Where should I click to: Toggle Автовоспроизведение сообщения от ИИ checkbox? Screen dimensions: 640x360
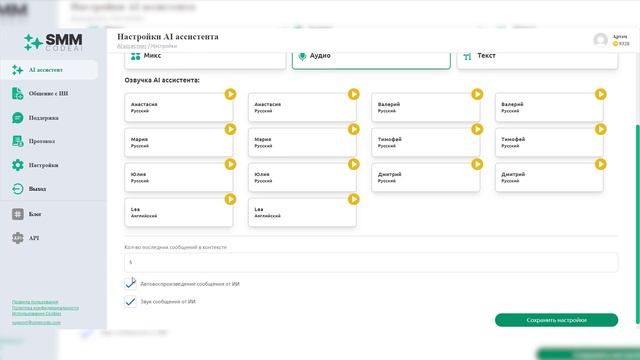pyautogui.click(x=130, y=283)
